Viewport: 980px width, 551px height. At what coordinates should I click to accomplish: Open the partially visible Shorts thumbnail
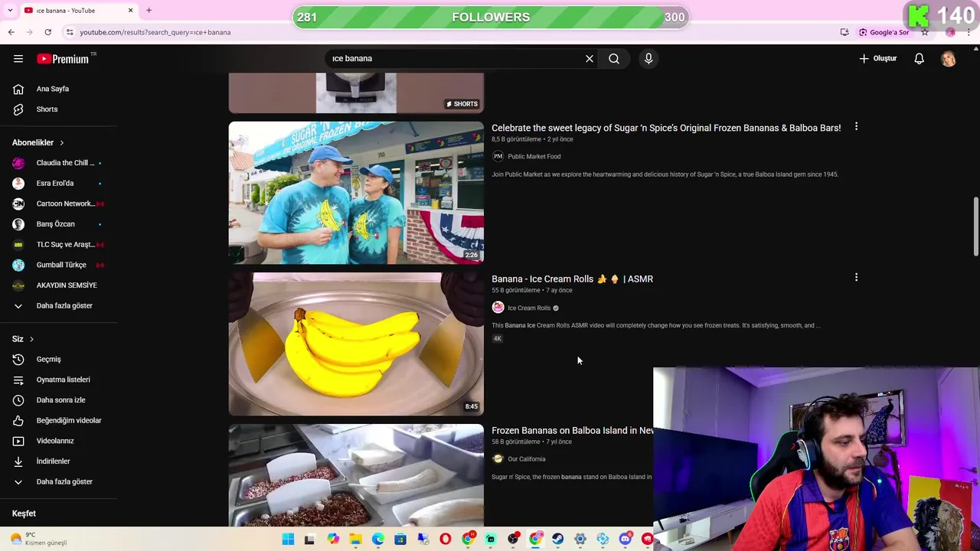[356, 93]
